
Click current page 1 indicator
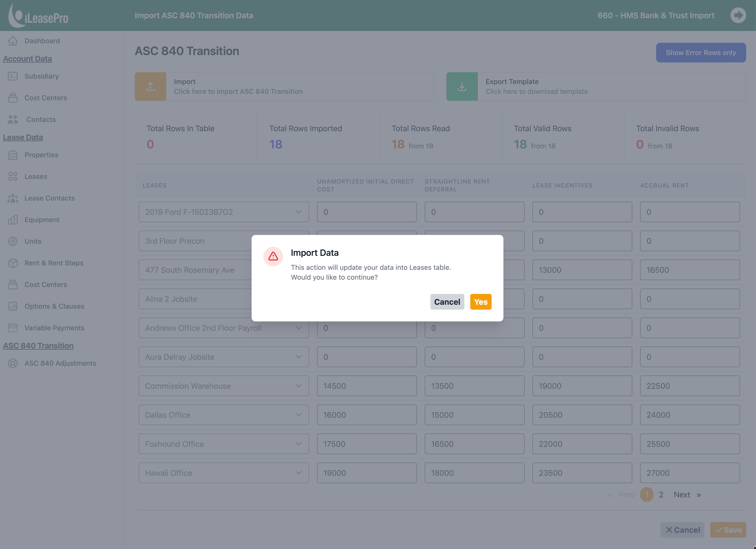(x=647, y=495)
